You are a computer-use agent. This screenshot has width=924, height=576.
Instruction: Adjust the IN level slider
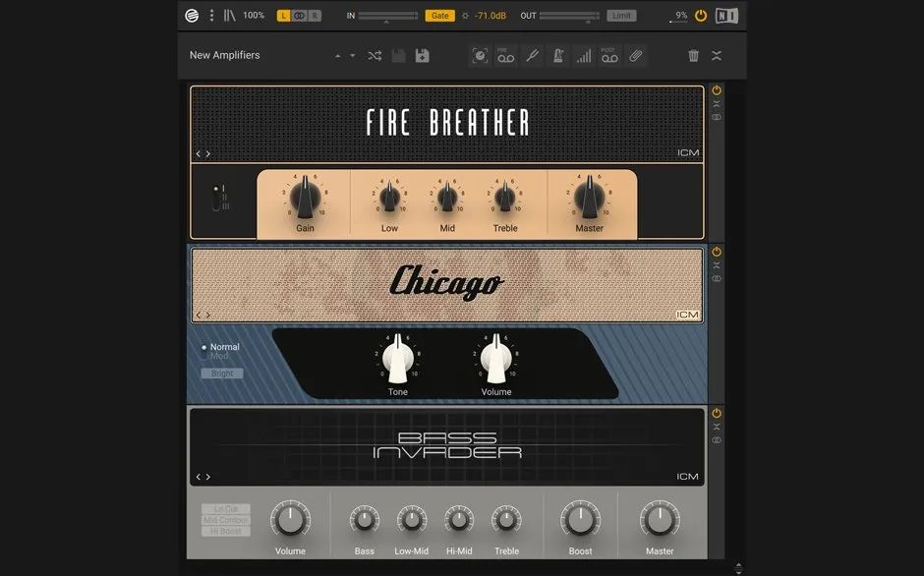pos(387,16)
